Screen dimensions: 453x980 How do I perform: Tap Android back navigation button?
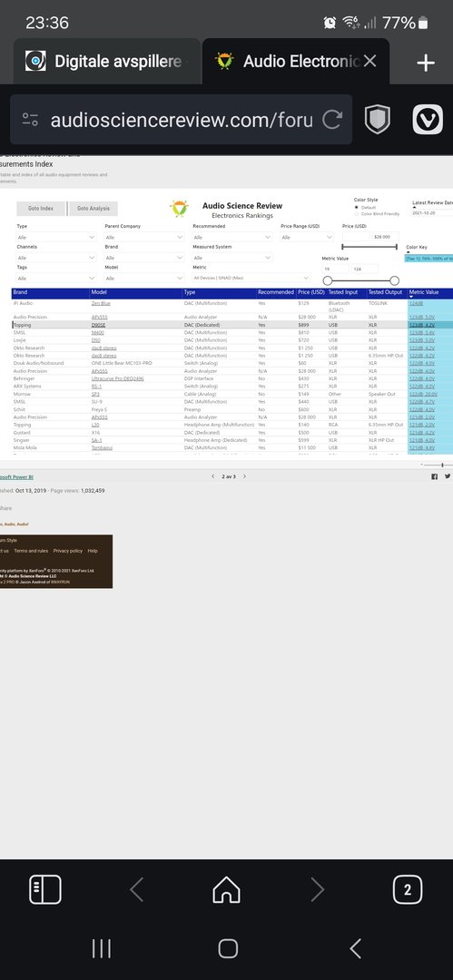[x=355, y=948]
